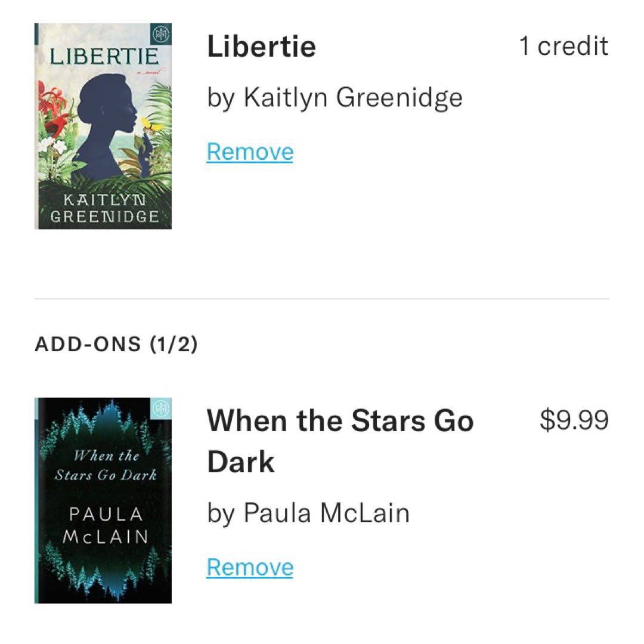Open the When the Stars Go Dark cover thumbnail

103,500
